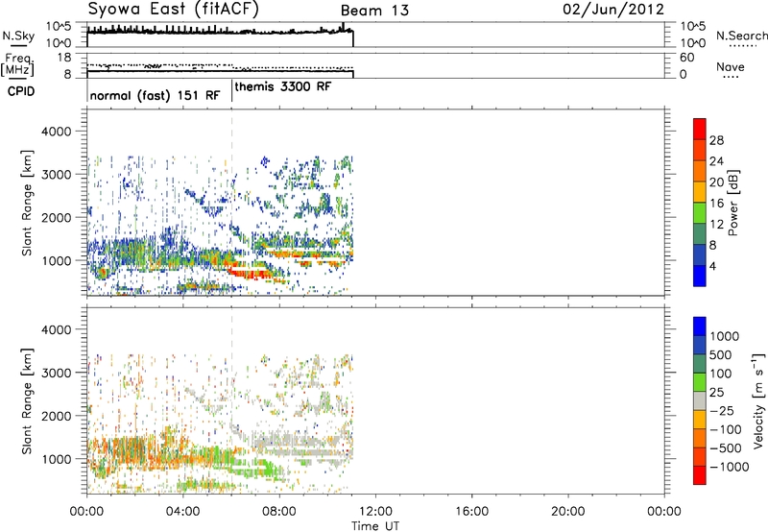This screenshot has height=532, width=768.
Task: Click the gray segment of the Velocity color bar
Action: [x=700, y=401]
